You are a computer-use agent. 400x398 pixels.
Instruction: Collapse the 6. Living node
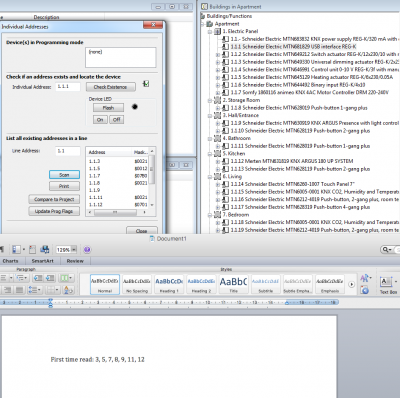click(210, 177)
